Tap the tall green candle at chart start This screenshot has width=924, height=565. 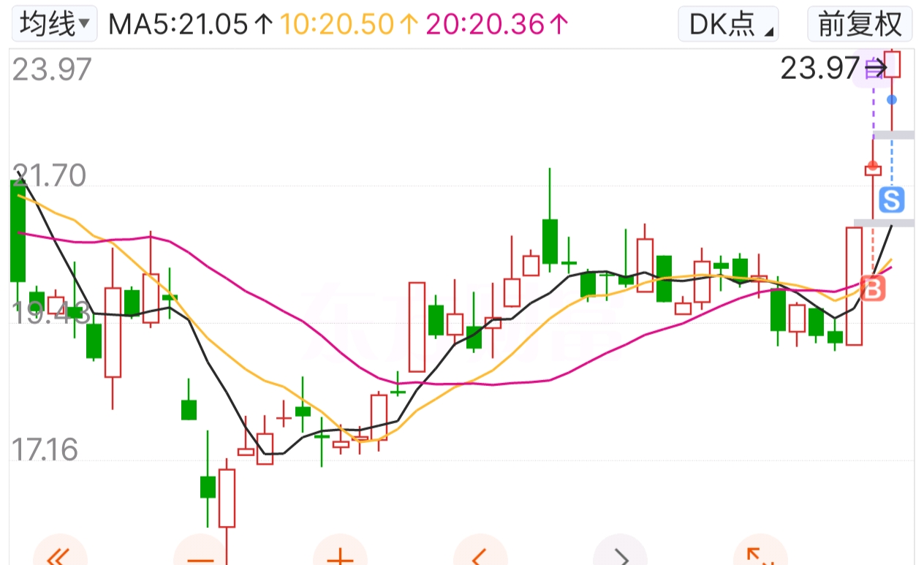click(18, 230)
